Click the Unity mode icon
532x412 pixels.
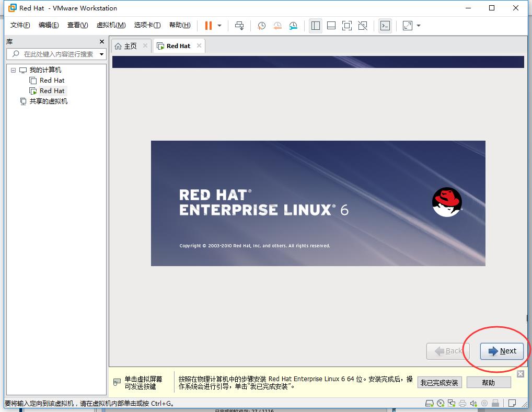[x=363, y=26]
